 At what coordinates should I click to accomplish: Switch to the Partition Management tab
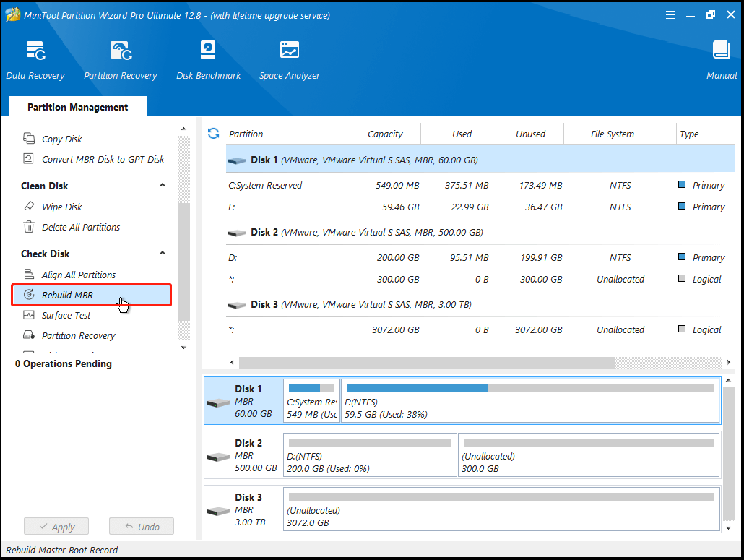77,107
